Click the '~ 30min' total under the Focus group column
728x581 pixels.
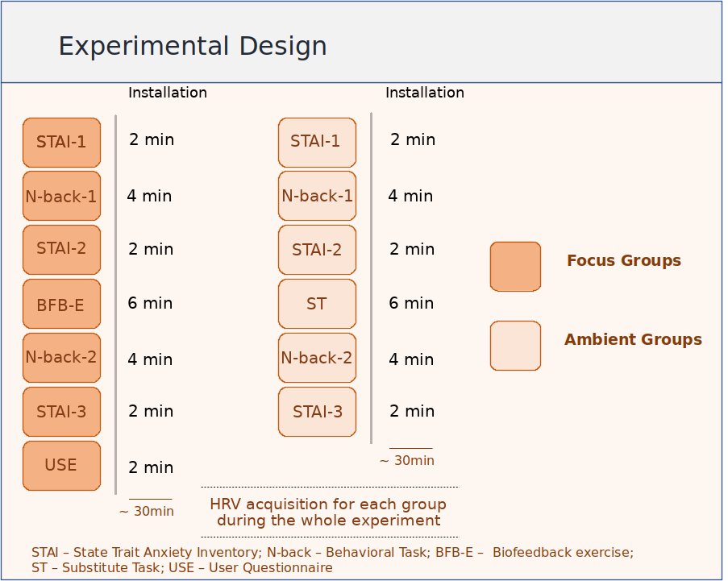tap(147, 511)
